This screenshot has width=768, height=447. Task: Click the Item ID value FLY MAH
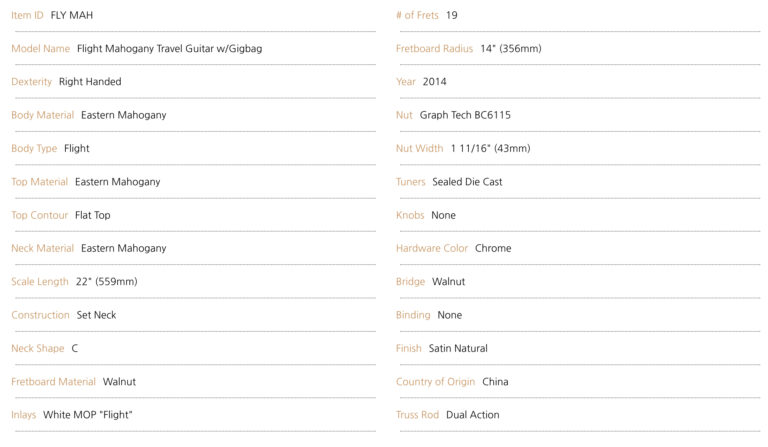coord(72,15)
